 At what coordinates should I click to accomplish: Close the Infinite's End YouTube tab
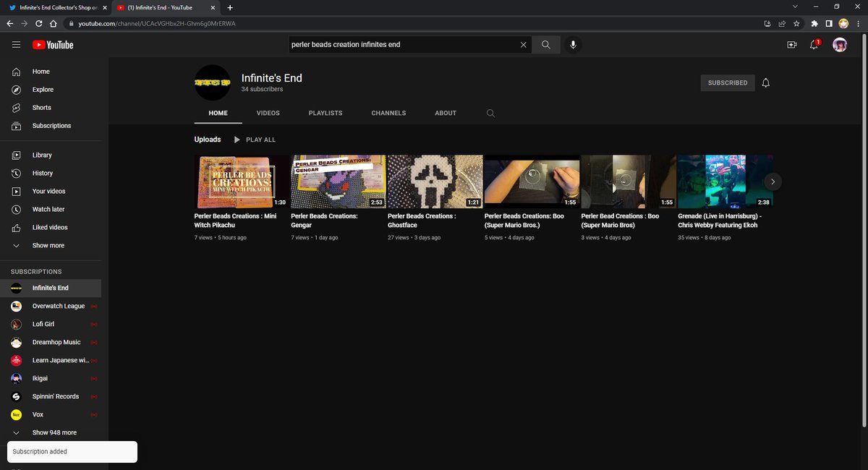tap(213, 7)
